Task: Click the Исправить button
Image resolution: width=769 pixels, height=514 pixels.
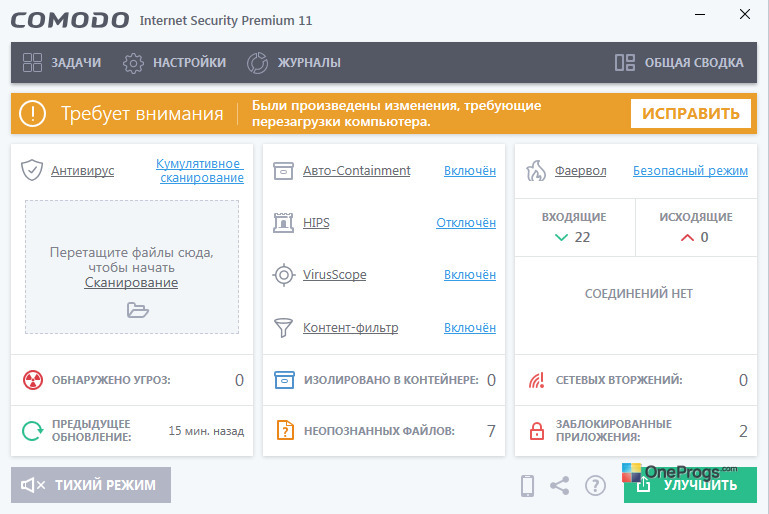Action: coord(691,113)
